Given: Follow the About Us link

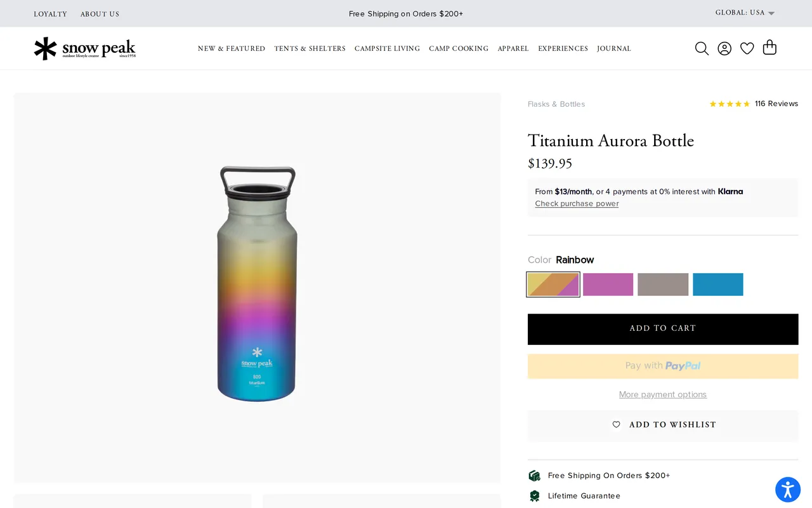Looking at the screenshot, I should [100, 14].
